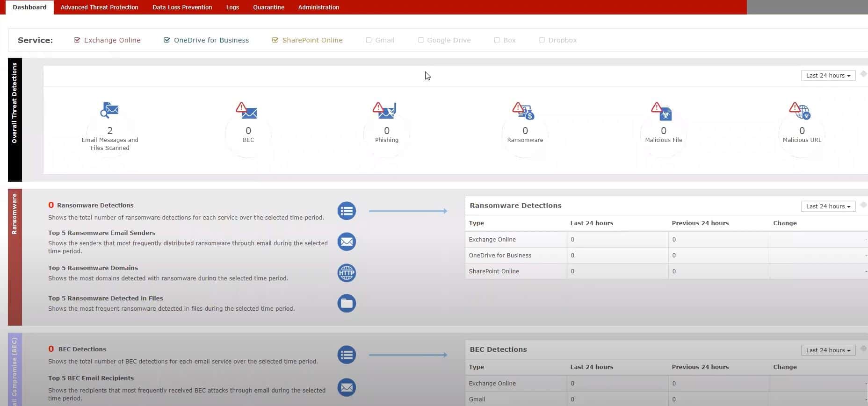Click Last 24 hours header in Ransomware table

coord(592,223)
